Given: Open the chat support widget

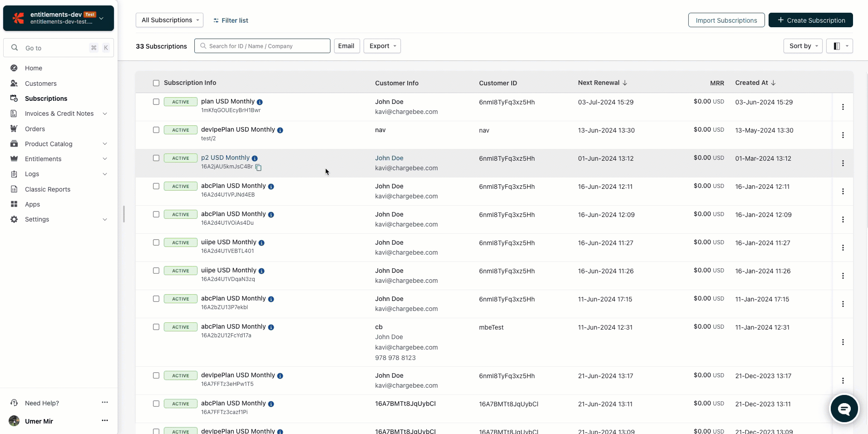Looking at the screenshot, I should 844,409.
